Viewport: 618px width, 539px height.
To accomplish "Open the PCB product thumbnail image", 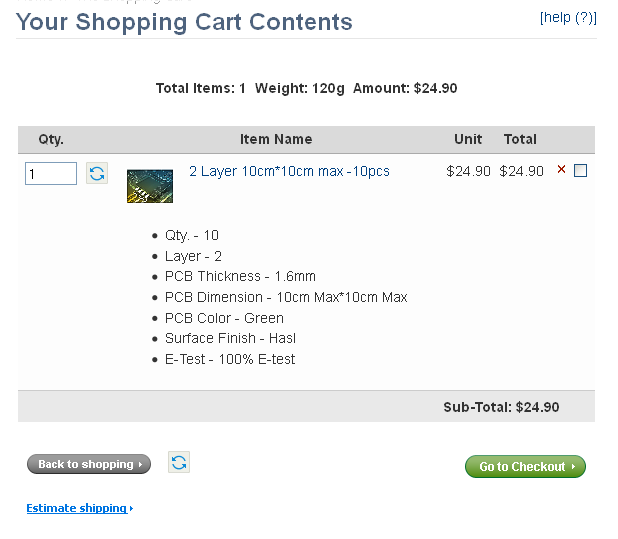I will click(x=150, y=186).
